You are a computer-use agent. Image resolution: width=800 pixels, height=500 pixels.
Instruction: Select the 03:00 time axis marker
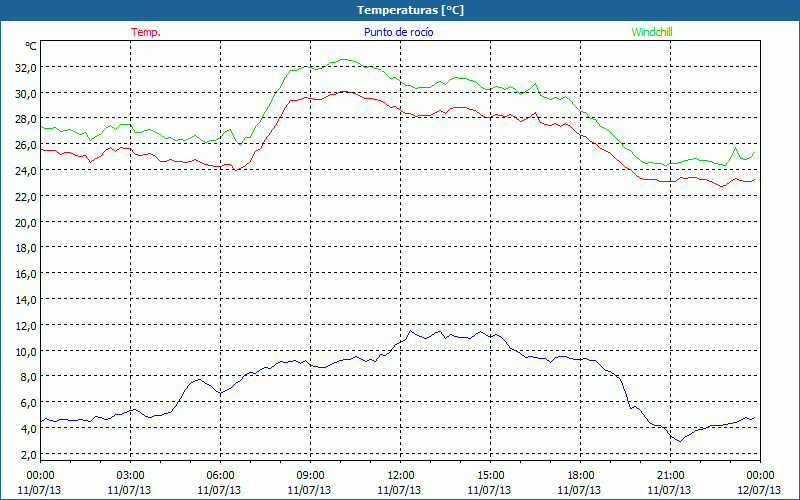(x=130, y=475)
